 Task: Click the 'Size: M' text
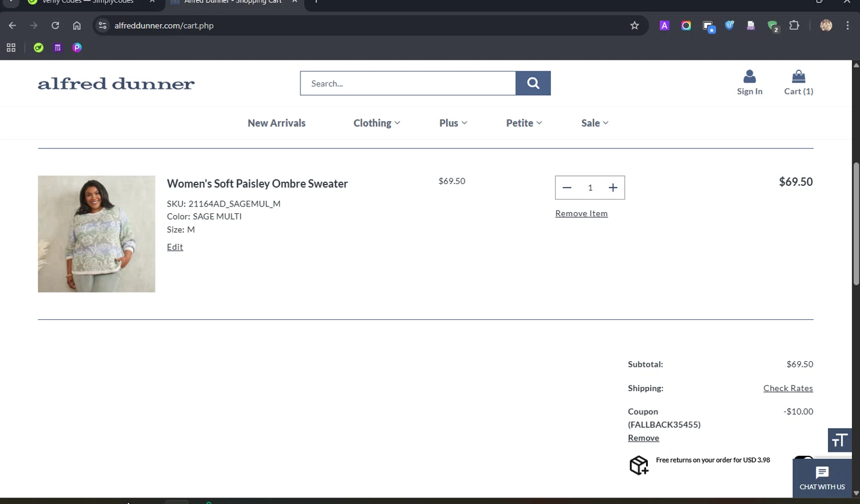181,229
